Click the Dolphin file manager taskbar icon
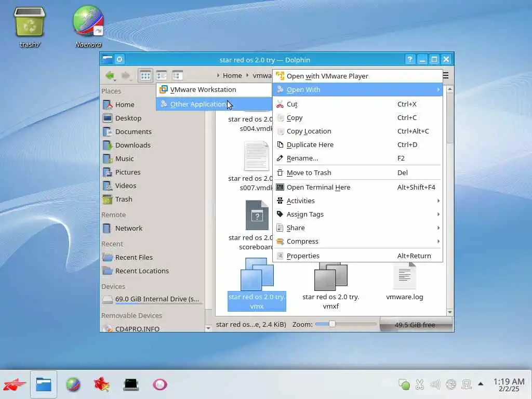The width and height of the screenshot is (532, 399). pyautogui.click(x=44, y=384)
